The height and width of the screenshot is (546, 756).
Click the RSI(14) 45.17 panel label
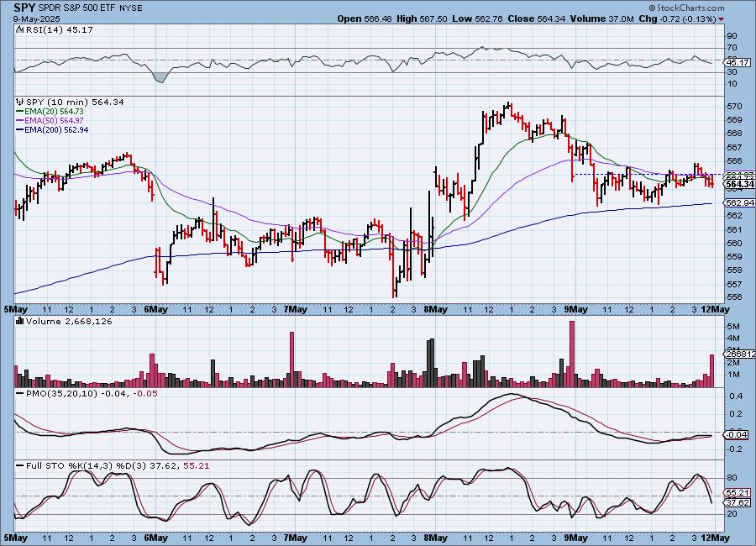point(60,29)
